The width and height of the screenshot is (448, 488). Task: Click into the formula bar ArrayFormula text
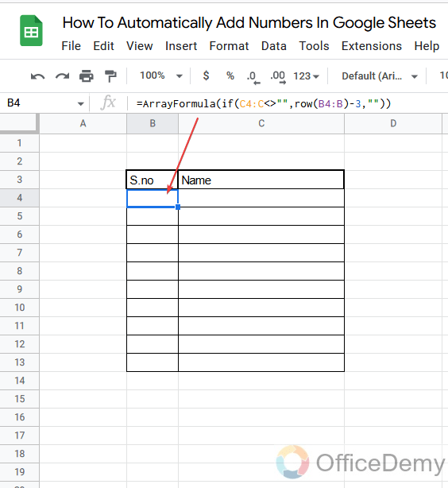tap(264, 103)
